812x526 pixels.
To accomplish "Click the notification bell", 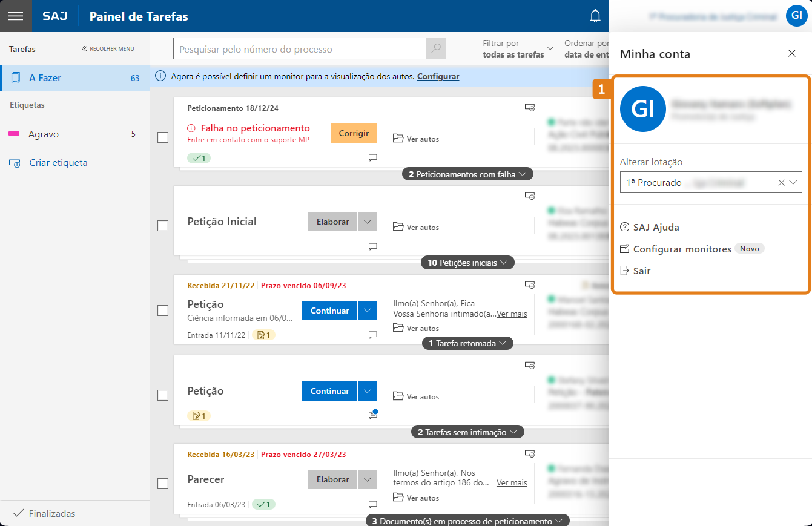I will click(595, 16).
